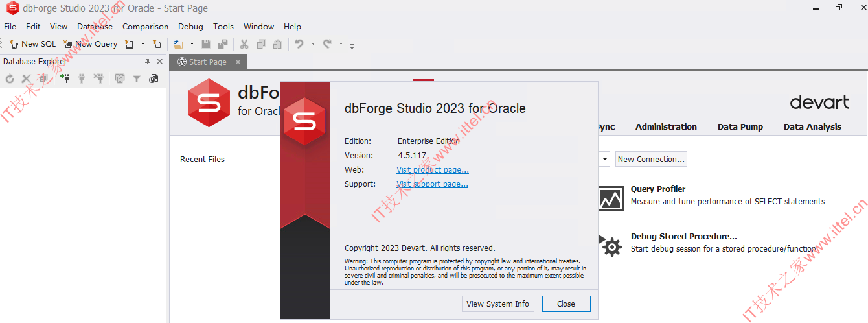Expand the Undo history dropdown

coord(313,44)
